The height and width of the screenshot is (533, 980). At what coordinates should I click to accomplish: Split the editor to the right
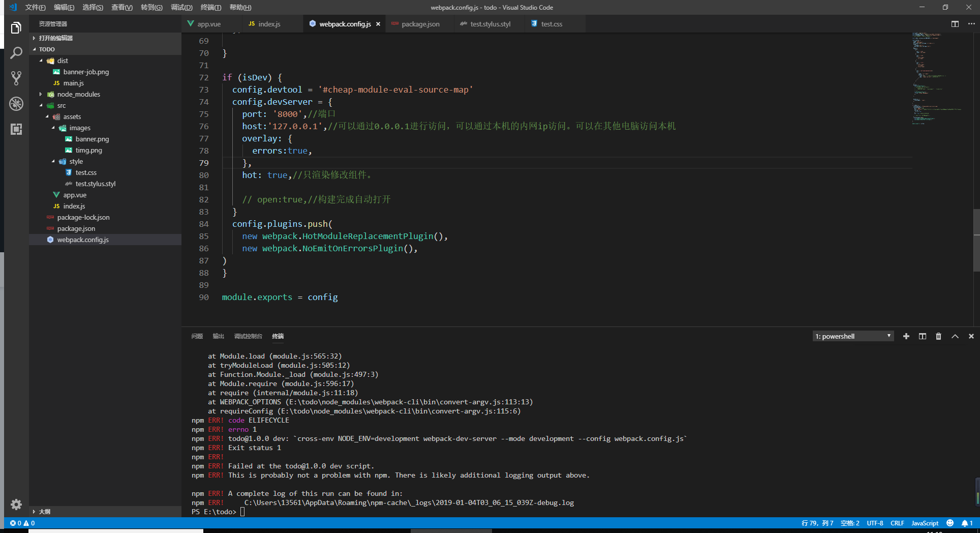pos(955,24)
